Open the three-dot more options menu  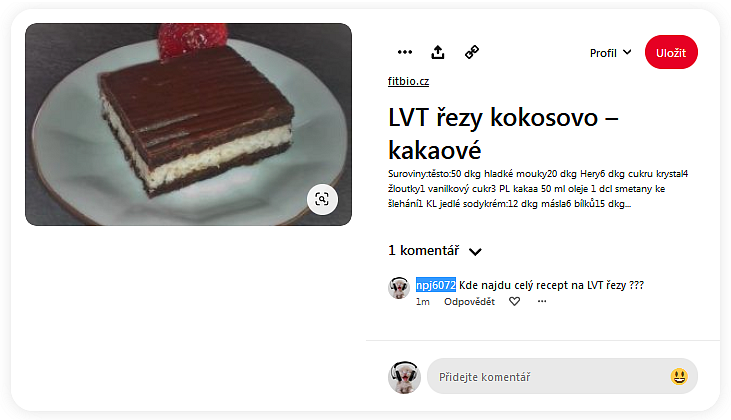click(x=405, y=52)
